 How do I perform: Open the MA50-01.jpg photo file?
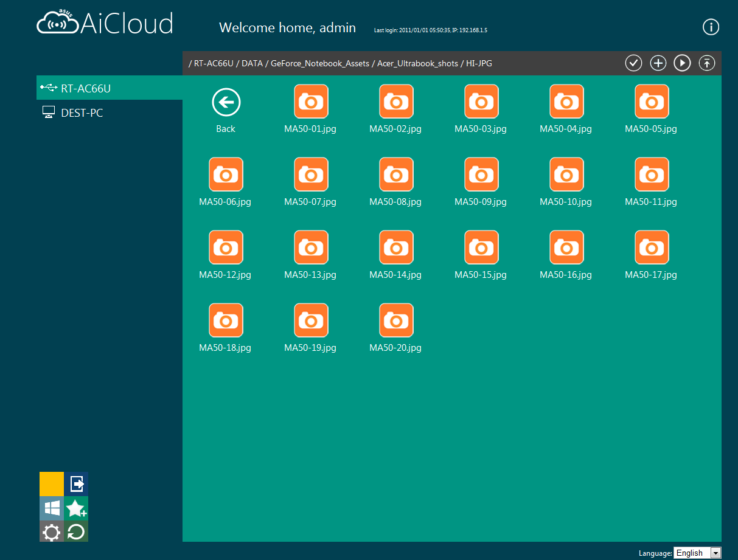[311, 101]
